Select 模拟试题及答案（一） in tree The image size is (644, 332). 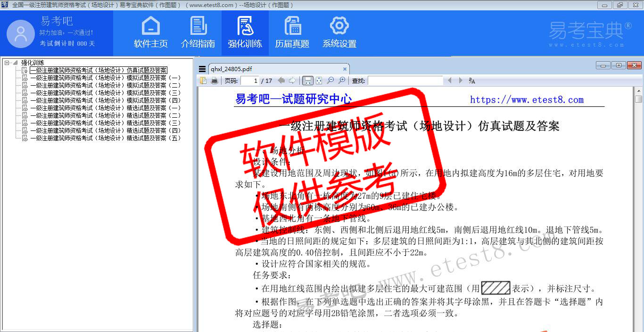click(x=105, y=78)
